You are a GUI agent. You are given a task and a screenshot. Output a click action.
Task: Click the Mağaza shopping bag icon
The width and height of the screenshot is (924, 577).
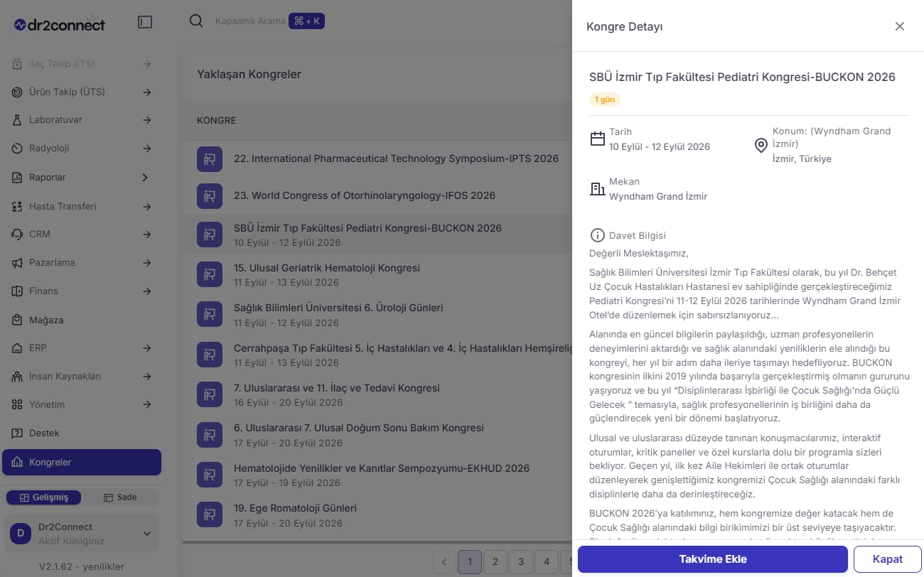[17, 320]
